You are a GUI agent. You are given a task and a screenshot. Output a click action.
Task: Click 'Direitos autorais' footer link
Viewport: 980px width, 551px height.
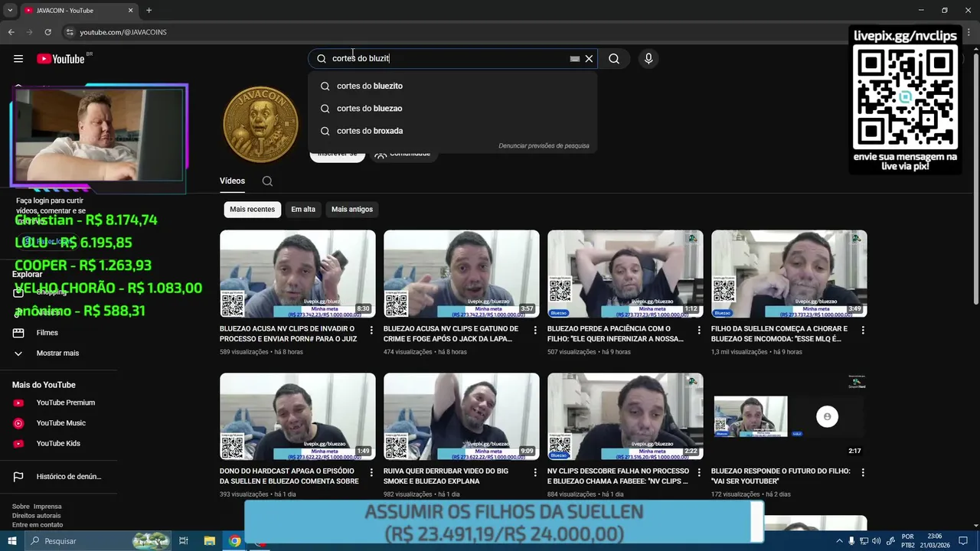tap(36, 516)
